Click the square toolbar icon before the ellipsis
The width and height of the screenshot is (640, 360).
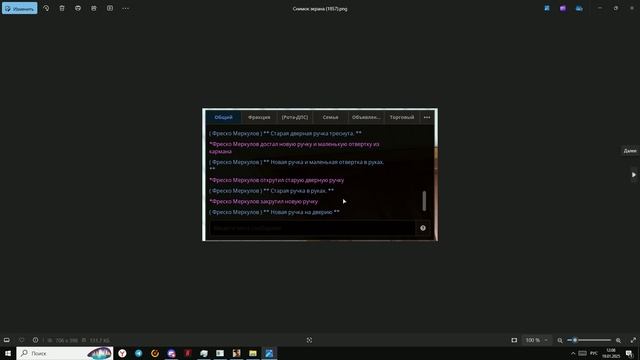[x=110, y=8]
